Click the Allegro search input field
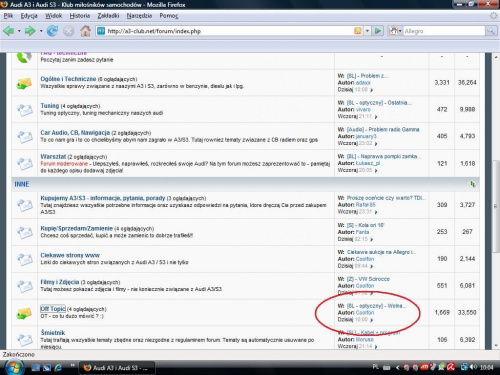 tap(444, 31)
